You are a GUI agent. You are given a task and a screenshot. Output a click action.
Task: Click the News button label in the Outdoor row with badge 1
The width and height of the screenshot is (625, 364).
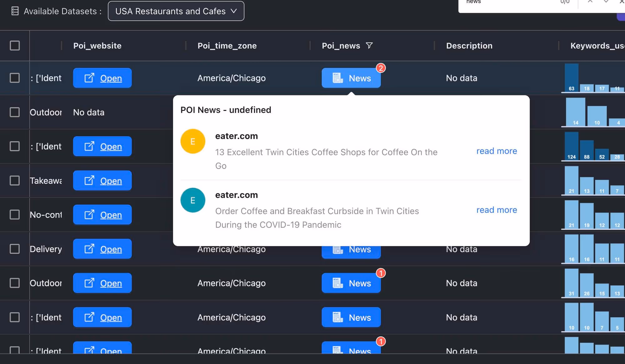[x=360, y=283]
